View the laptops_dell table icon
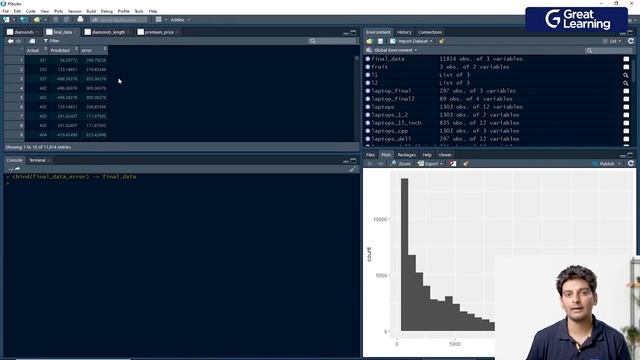 point(626,139)
